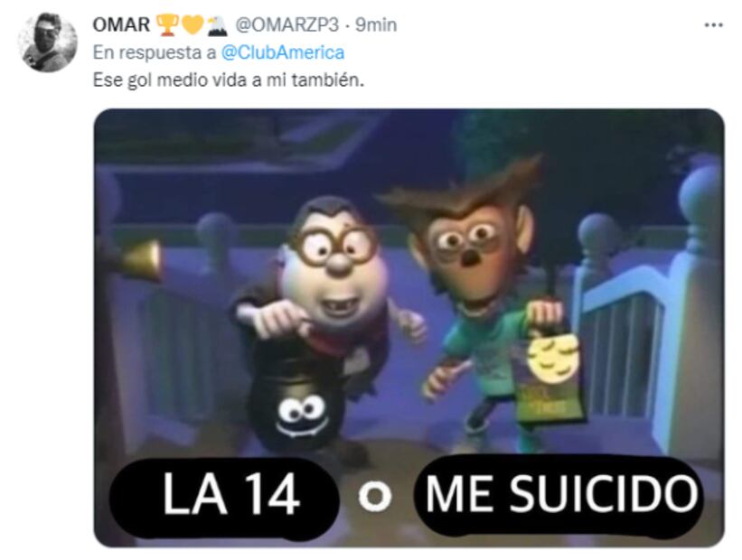The image size is (742, 560).
Task: Click the yellow heart emoji in display name
Action: coord(193,25)
